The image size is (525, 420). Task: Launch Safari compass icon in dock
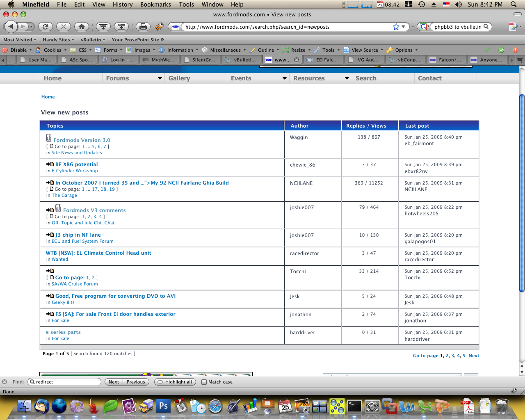[215, 406]
